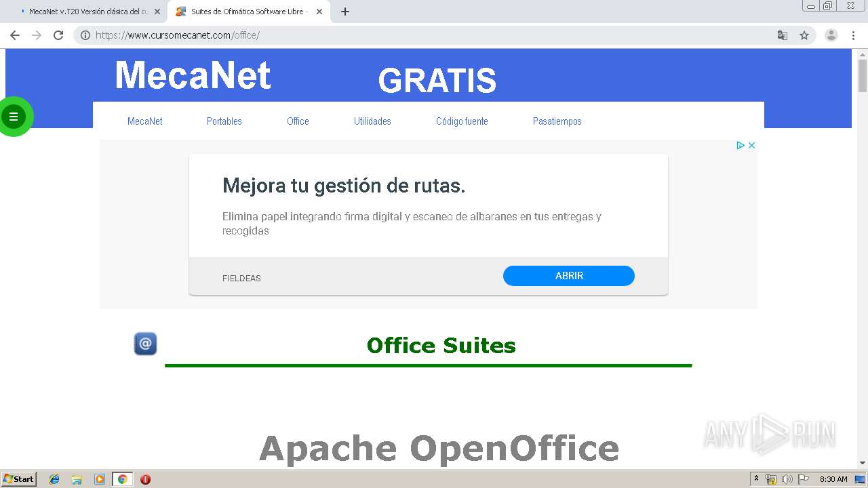Image resolution: width=868 pixels, height=488 pixels.
Task: Click the blue @ email icon
Action: 146,344
